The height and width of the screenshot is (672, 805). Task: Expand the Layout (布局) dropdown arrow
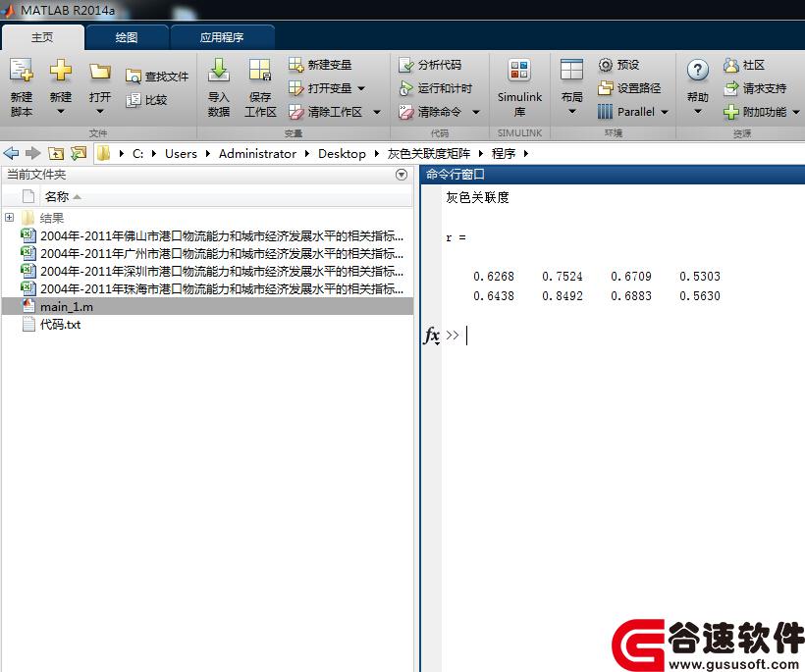click(x=571, y=111)
